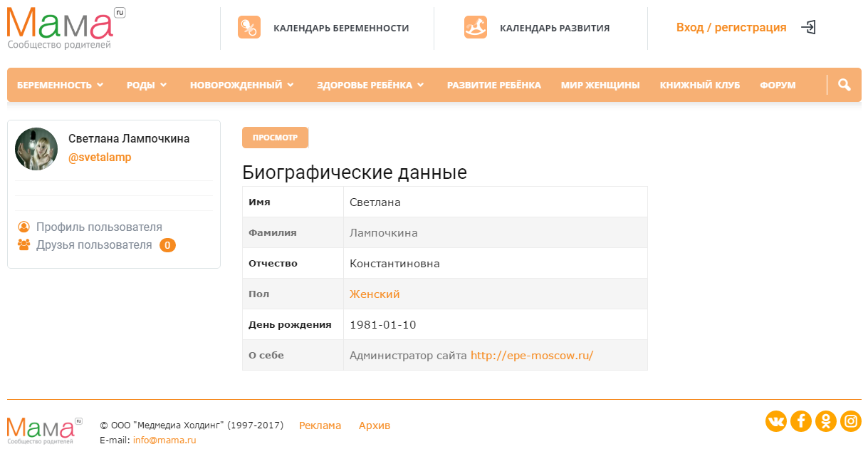Expand the Роды dropdown menu
The image size is (868, 459).
coord(147,85)
